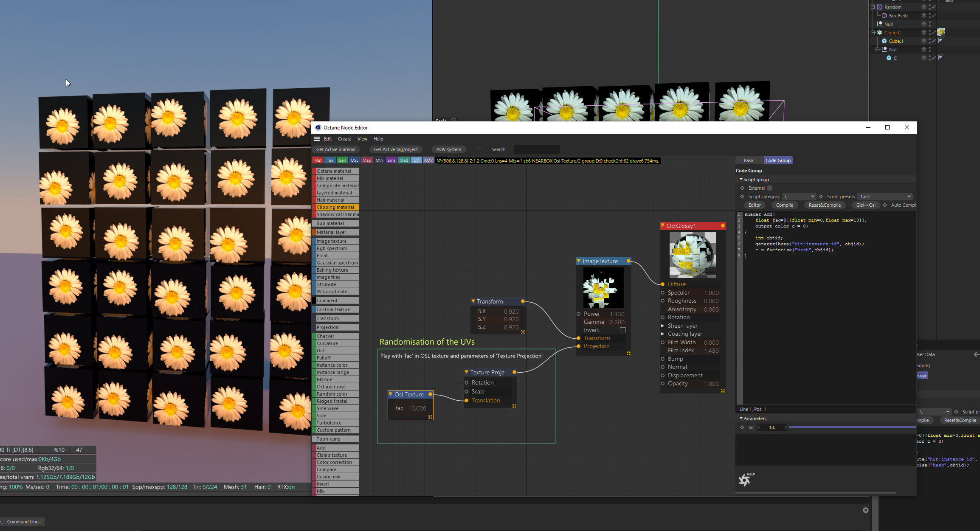Click the Cube.1 Phong tag icon

point(941,41)
